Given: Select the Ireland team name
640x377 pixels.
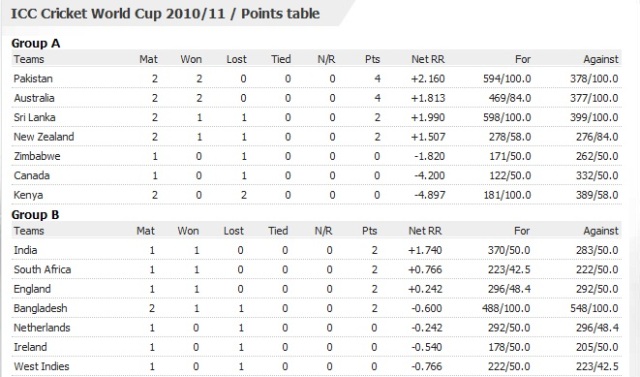Looking at the screenshot, I should (x=30, y=347).
